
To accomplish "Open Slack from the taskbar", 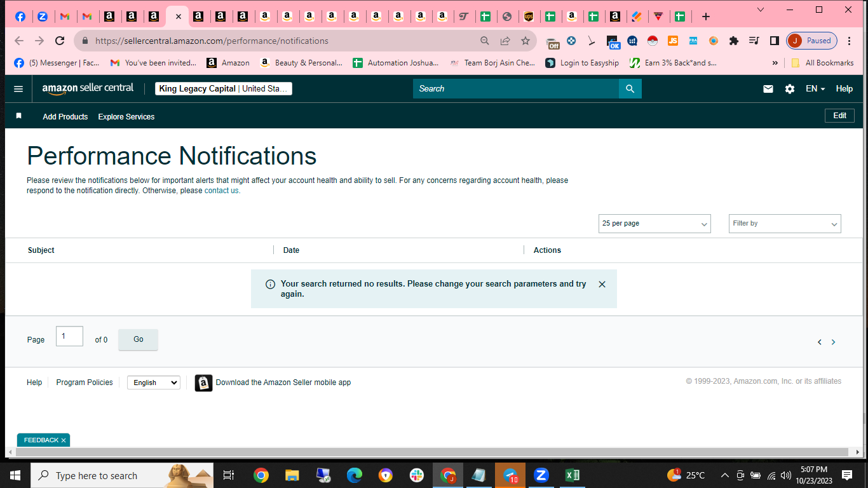I will coord(417,475).
